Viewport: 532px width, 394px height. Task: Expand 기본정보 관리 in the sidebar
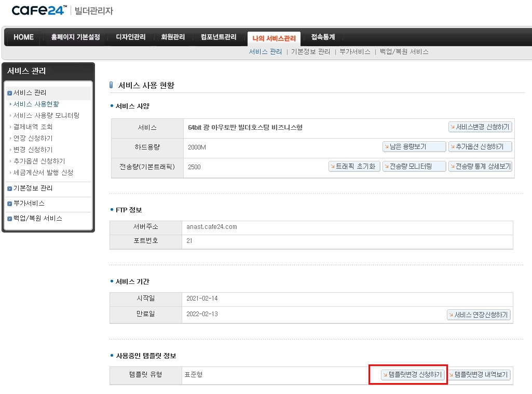[33, 188]
